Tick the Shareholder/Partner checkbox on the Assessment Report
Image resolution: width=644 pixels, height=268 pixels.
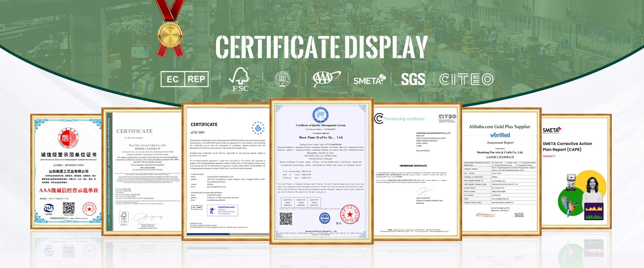tap(520, 163)
